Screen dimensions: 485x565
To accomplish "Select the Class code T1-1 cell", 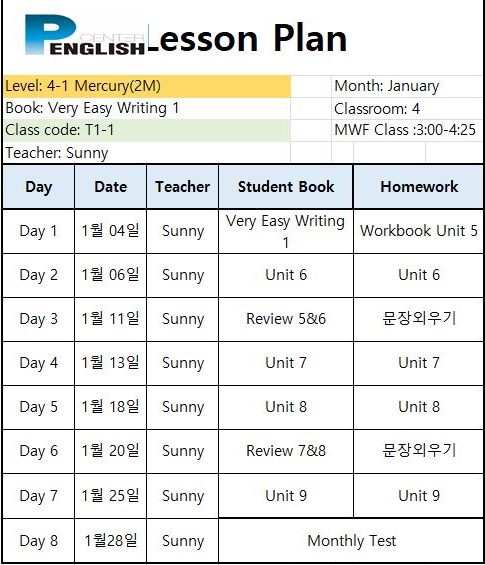I will (x=147, y=130).
